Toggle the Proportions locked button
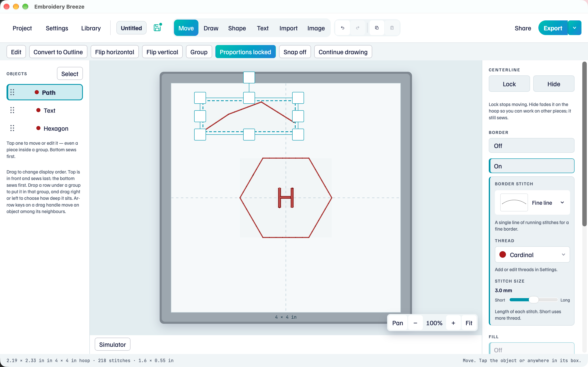 pyautogui.click(x=245, y=52)
